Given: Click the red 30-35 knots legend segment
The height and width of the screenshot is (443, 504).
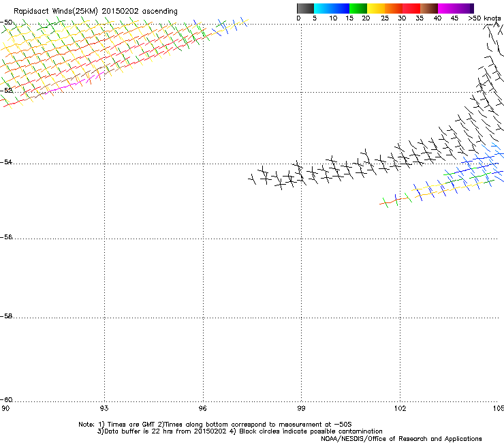Looking at the screenshot, I should click(x=411, y=8).
